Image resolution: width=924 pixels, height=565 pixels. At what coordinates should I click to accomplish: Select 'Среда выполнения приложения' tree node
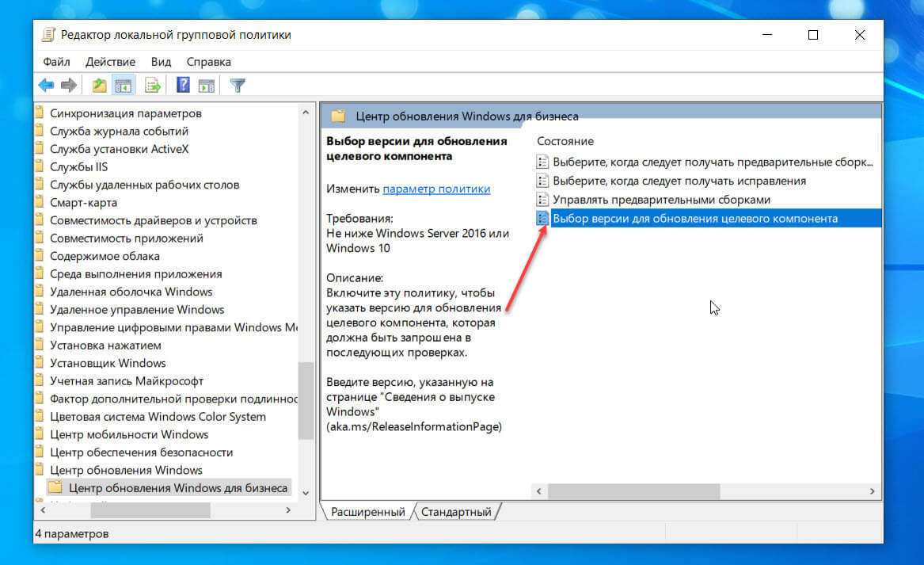click(135, 273)
